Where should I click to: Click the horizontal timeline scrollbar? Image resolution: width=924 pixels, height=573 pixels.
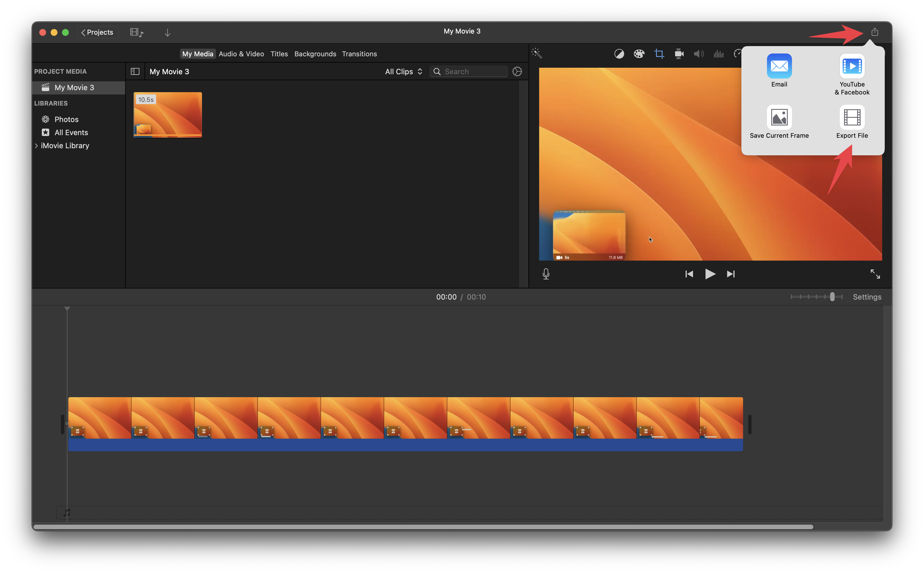point(423,527)
